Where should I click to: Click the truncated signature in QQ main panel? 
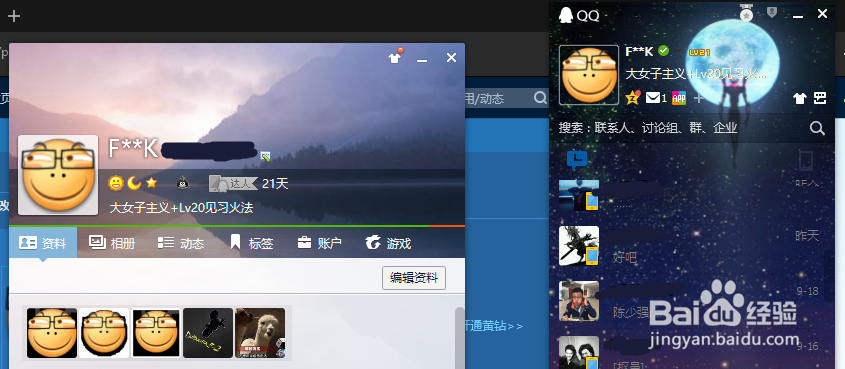pyautogui.click(x=696, y=74)
